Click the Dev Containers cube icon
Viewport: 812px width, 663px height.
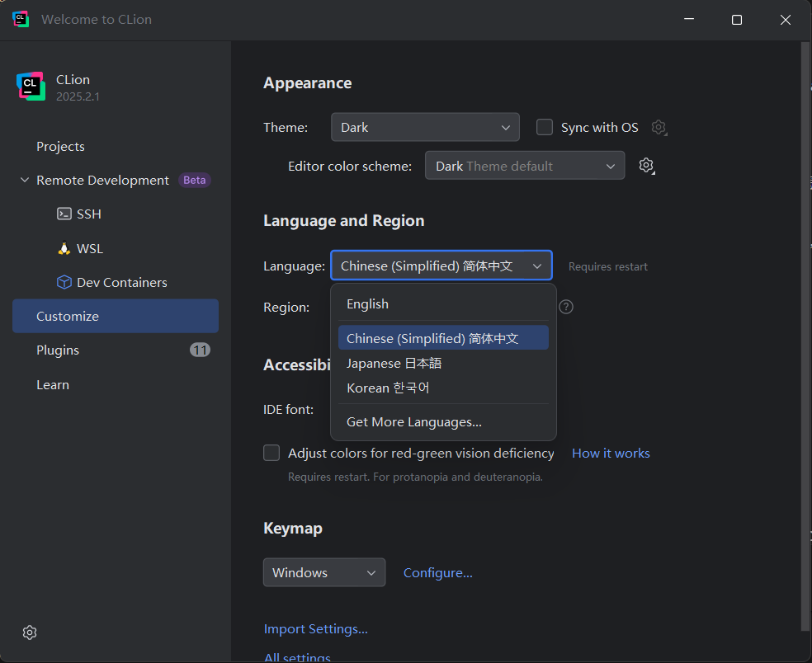tap(64, 282)
